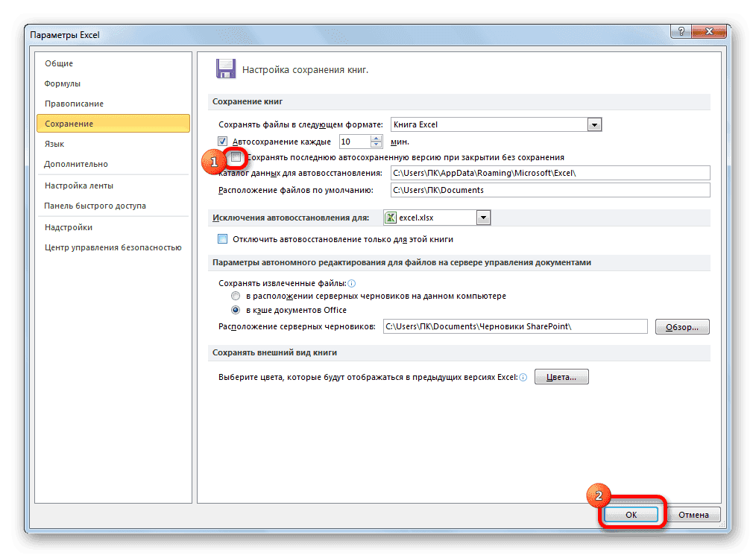This screenshot has height=558, width=756.
Task: Increase autosave minutes with up stepper arrow
Action: pos(375,137)
